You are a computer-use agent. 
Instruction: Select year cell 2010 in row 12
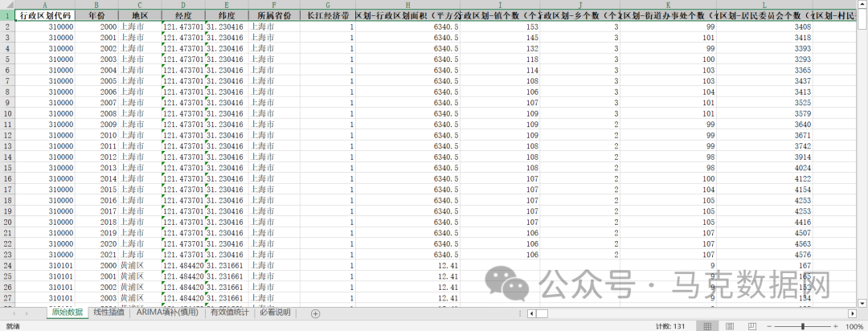(96, 135)
